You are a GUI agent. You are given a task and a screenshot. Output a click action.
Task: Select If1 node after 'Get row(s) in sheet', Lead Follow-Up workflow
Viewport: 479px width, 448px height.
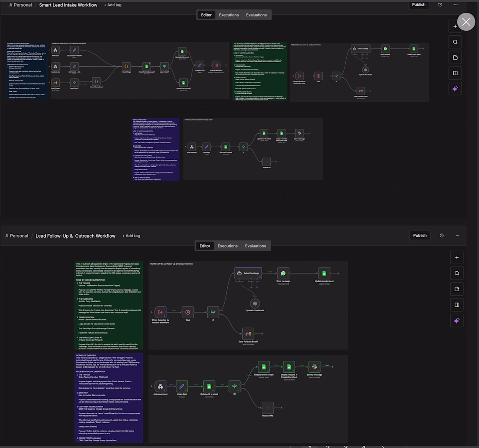pyautogui.click(x=234, y=387)
